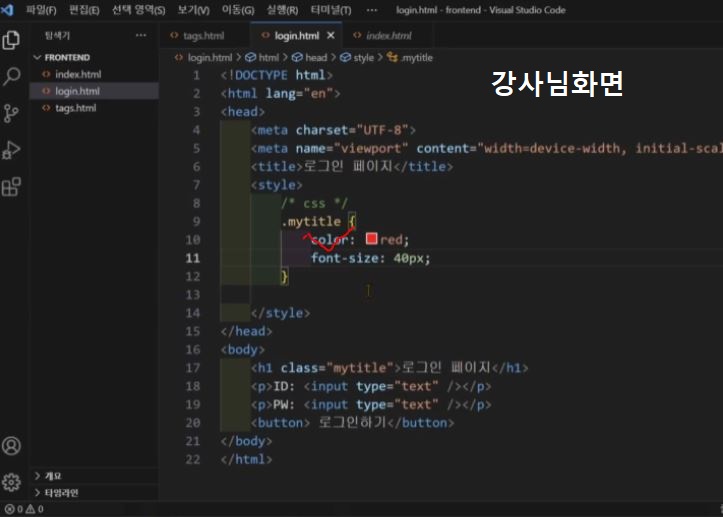Show more menu items via ellipsis

coord(372,10)
